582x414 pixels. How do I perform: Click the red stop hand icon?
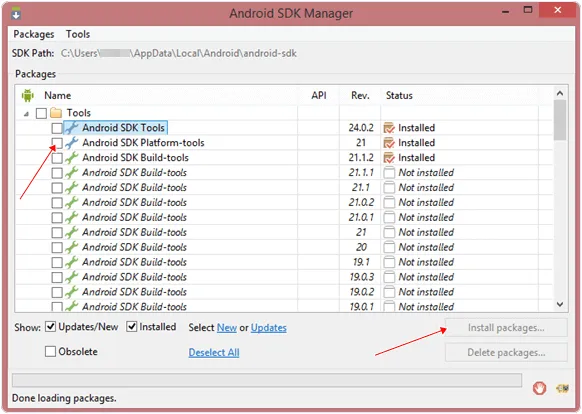[539, 388]
